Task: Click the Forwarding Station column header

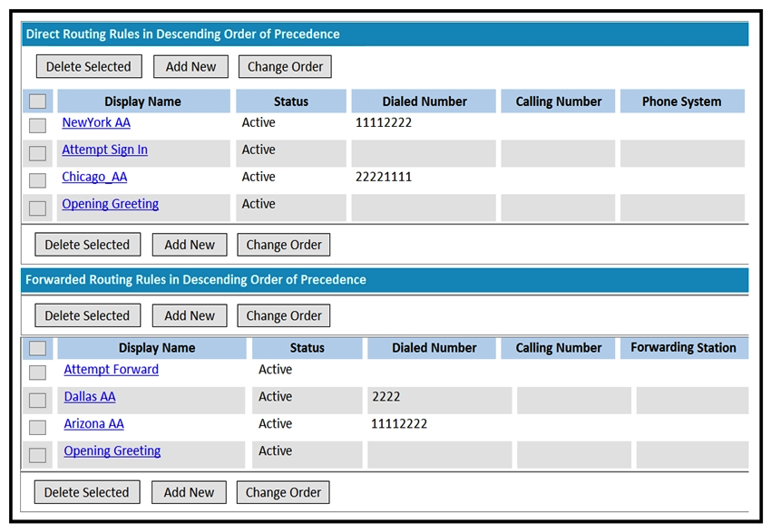Action: pyautogui.click(x=685, y=348)
